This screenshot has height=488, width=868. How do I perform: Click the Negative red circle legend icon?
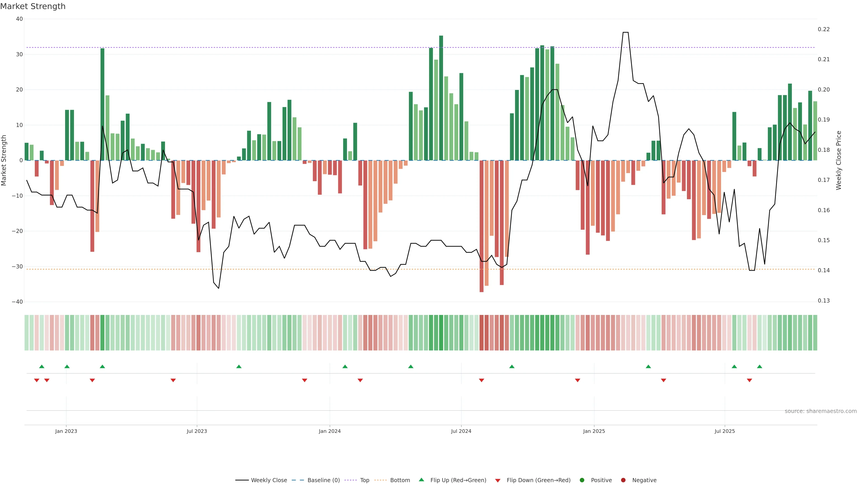[623, 480]
